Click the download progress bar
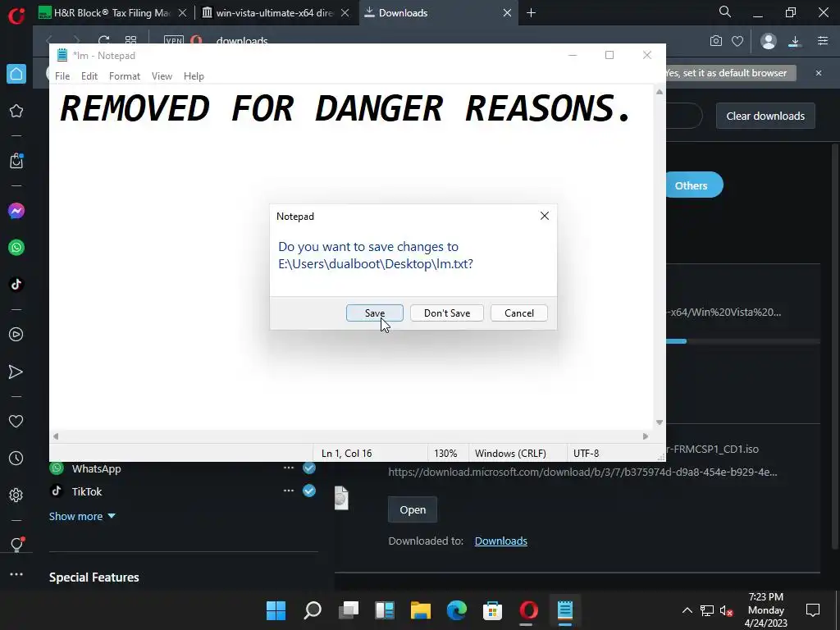 (742, 341)
